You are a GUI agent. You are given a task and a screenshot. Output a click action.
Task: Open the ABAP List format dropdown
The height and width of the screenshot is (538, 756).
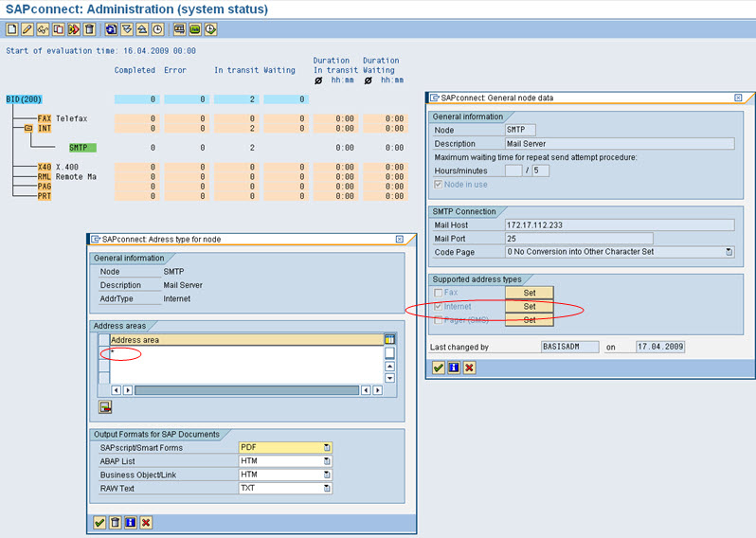pyautogui.click(x=327, y=461)
